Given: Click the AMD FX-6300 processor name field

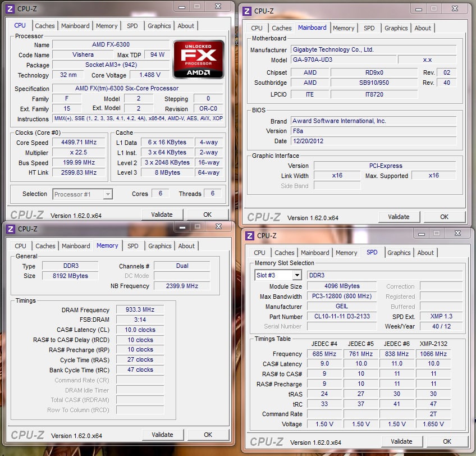Looking at the screenshot, I should (x=111, y=45).
